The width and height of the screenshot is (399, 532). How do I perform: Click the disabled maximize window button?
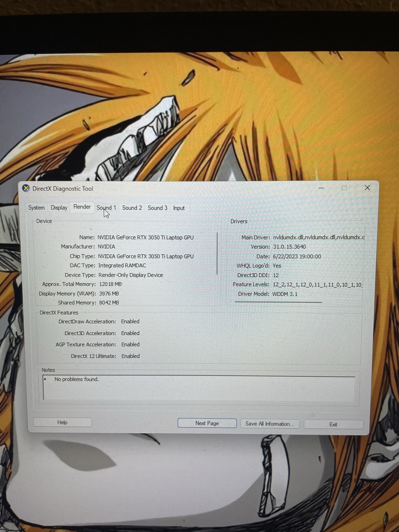pos(344,188)
